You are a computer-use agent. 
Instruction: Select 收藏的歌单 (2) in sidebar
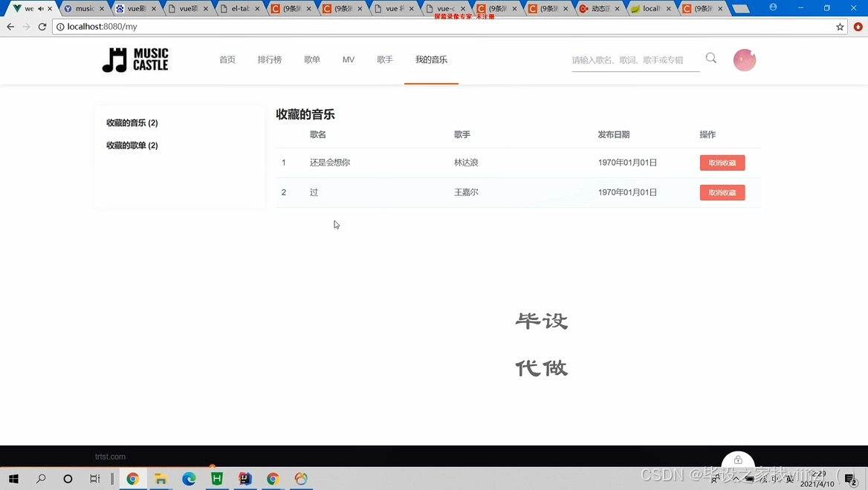(x=132, y=146)
